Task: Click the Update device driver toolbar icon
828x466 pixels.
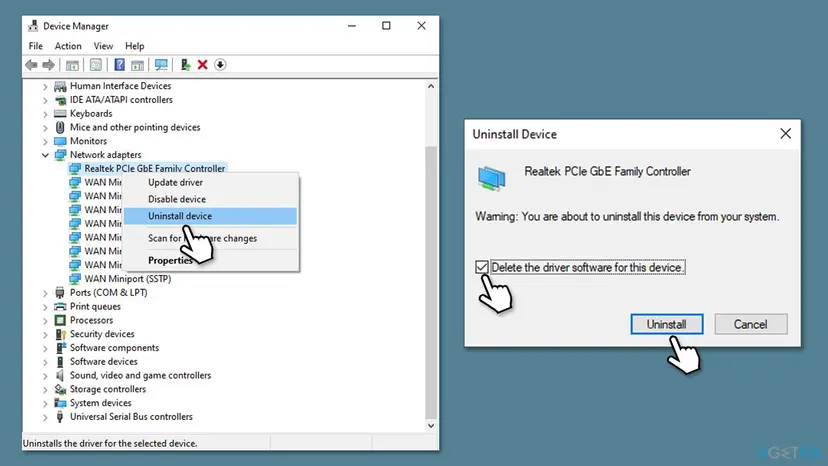Action: [x=185, y=65]
